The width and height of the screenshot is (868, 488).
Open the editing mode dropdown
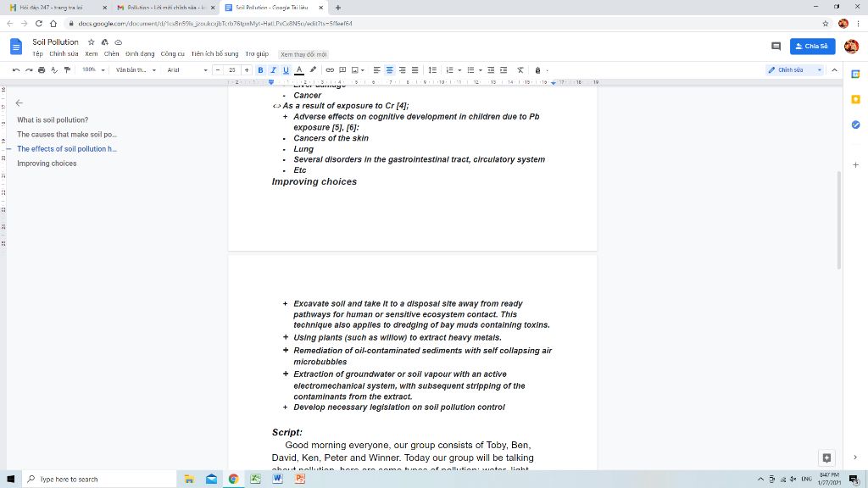[795, 70]
